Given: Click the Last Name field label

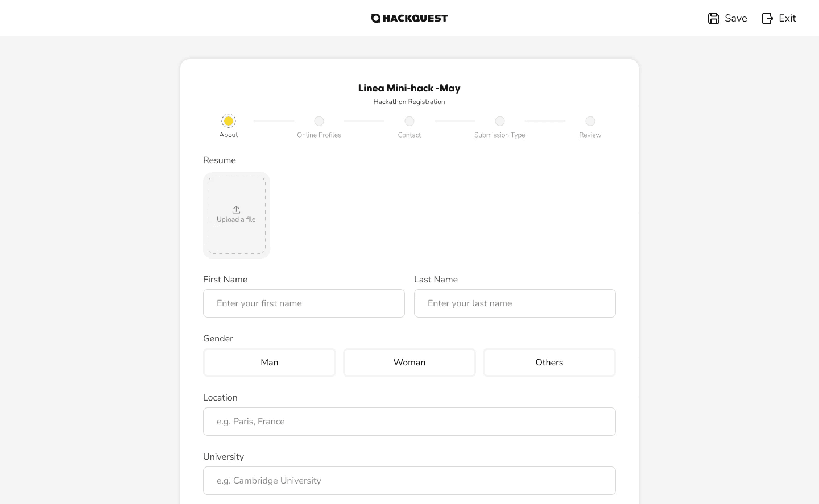Looking at the screenshot, I should (x=436, y=280).
